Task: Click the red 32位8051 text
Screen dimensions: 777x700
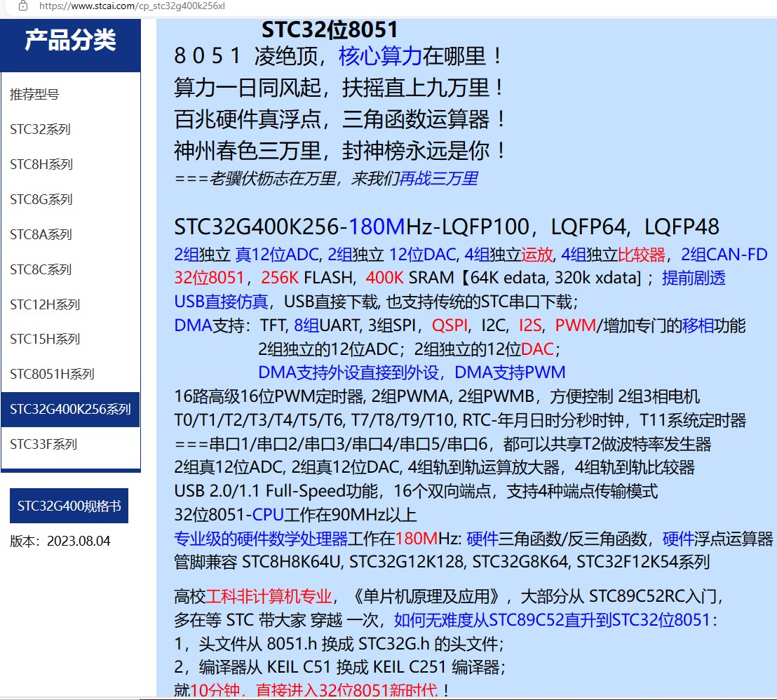Action: (209, 278)
